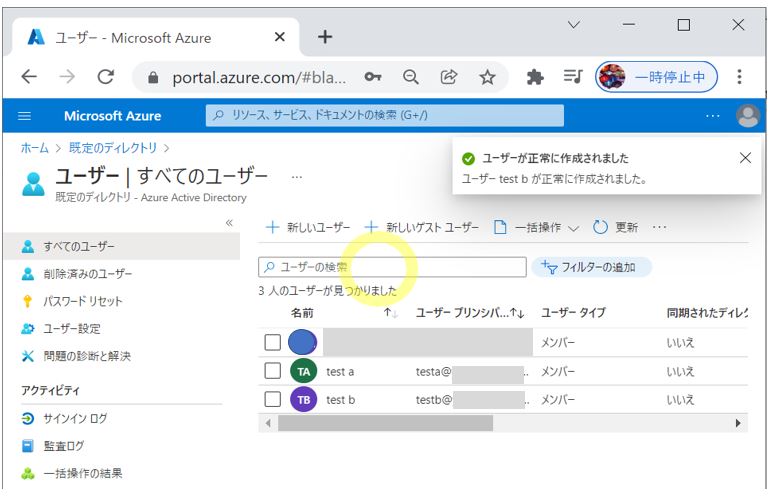Open the Azure portal hamburger menu
This screenshot has width=774, height=498.
pos(24,116)
